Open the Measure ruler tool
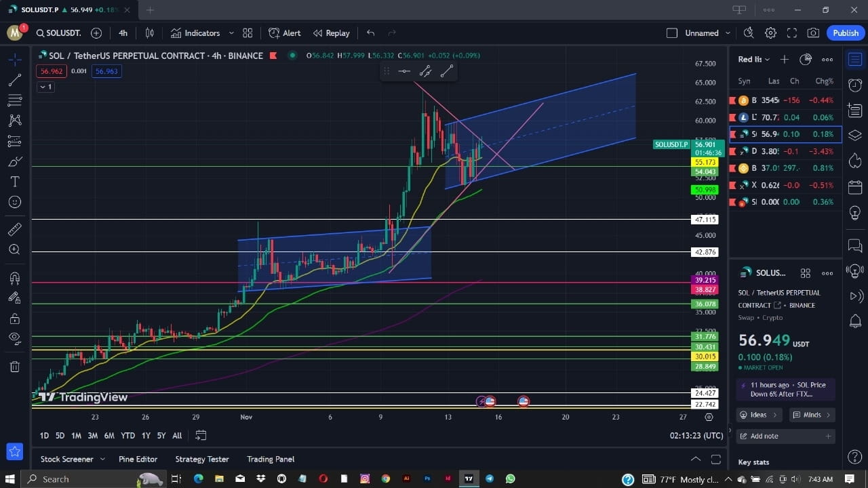This screenshot has height=488, width=868. (x=14, y=228)
